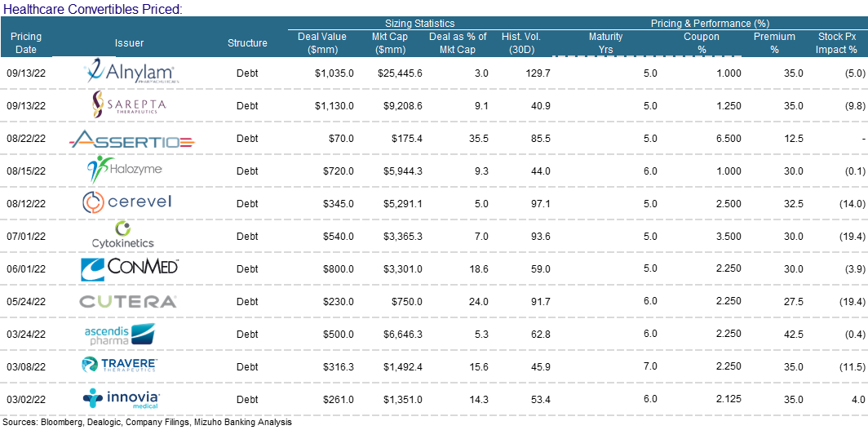Click the Innovia Medical logo
This screenshot has height=430, width=868.
123,398
